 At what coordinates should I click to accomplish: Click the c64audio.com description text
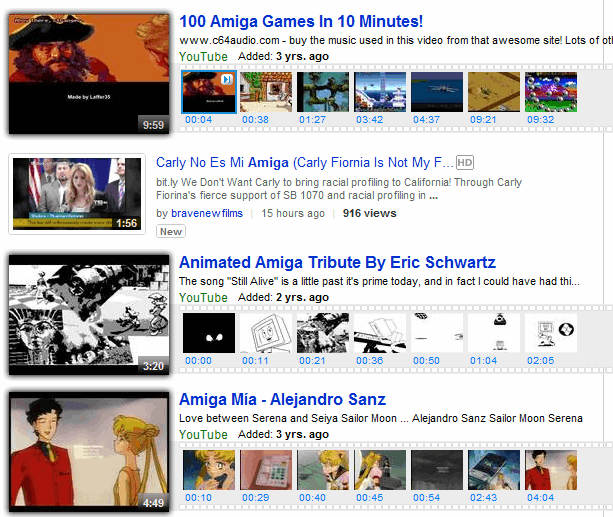(396, 40)
